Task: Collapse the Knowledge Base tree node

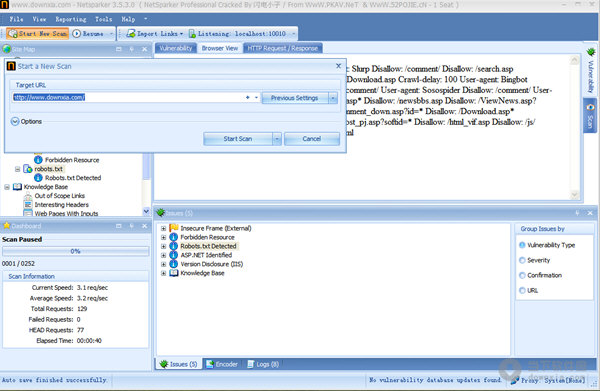Action: click(x=7, y=187)
